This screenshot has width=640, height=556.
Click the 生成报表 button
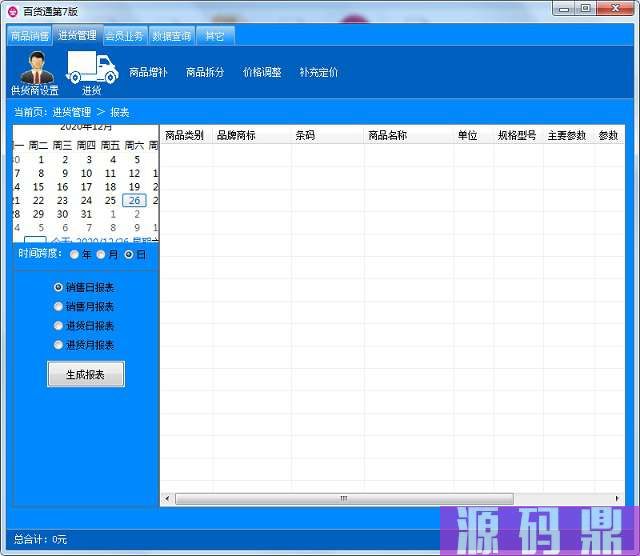(x=86, y=374)
